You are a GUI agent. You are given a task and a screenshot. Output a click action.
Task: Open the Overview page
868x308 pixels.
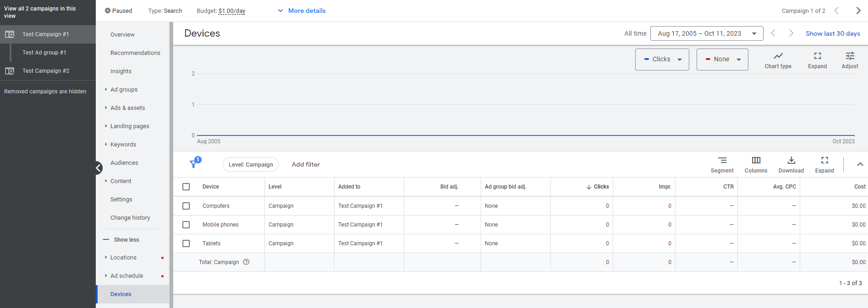tap(122, 35)
